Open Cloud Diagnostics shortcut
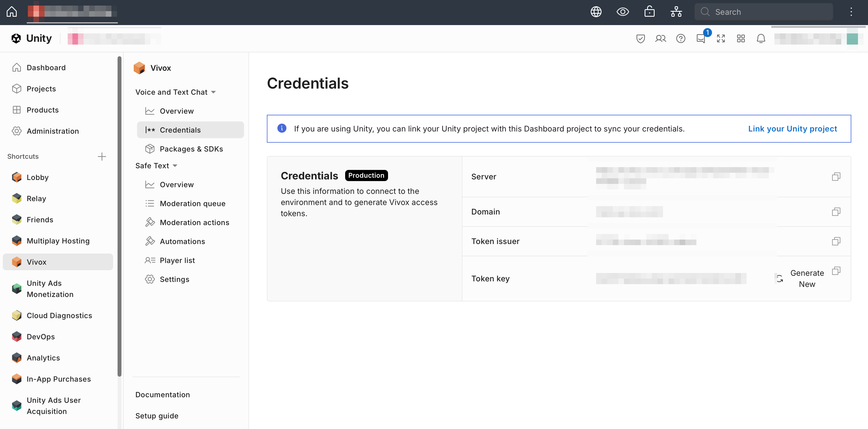868x429 pixels. (59, 315)
